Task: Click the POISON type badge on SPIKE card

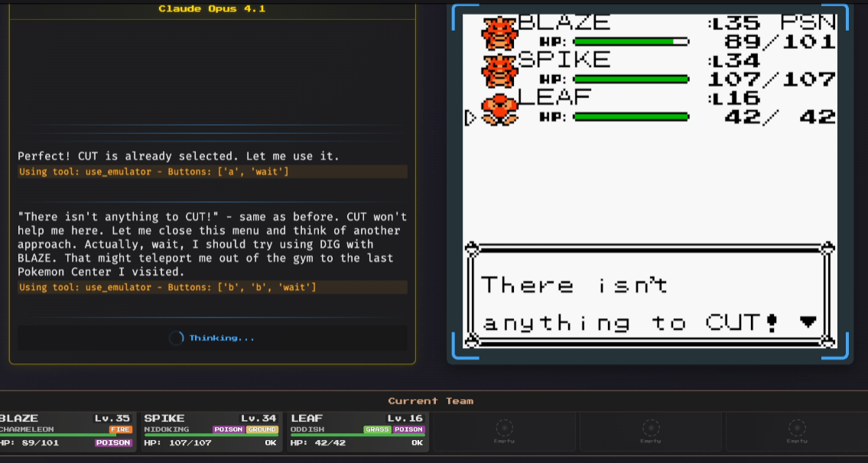Action: tap(229, 429)
